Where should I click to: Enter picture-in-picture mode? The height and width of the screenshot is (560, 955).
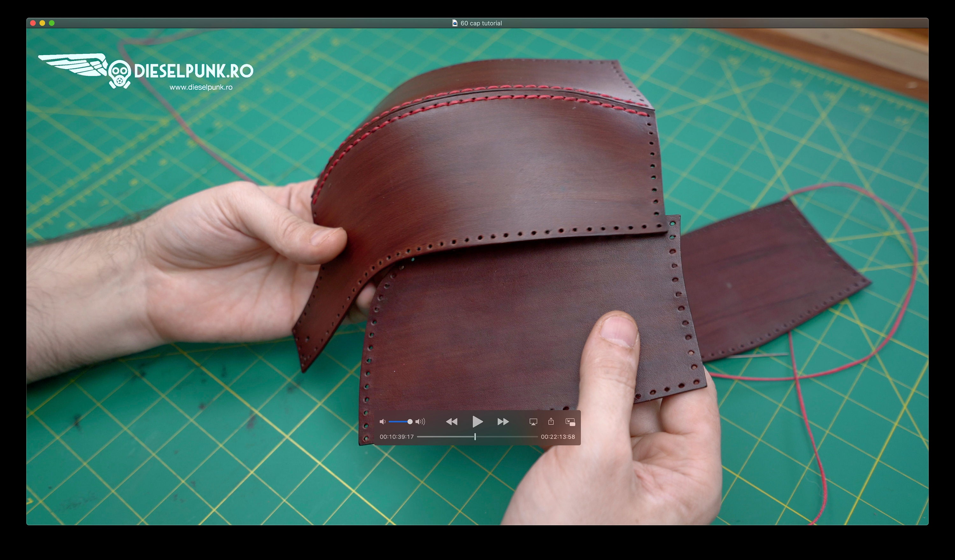pos(570,422)
